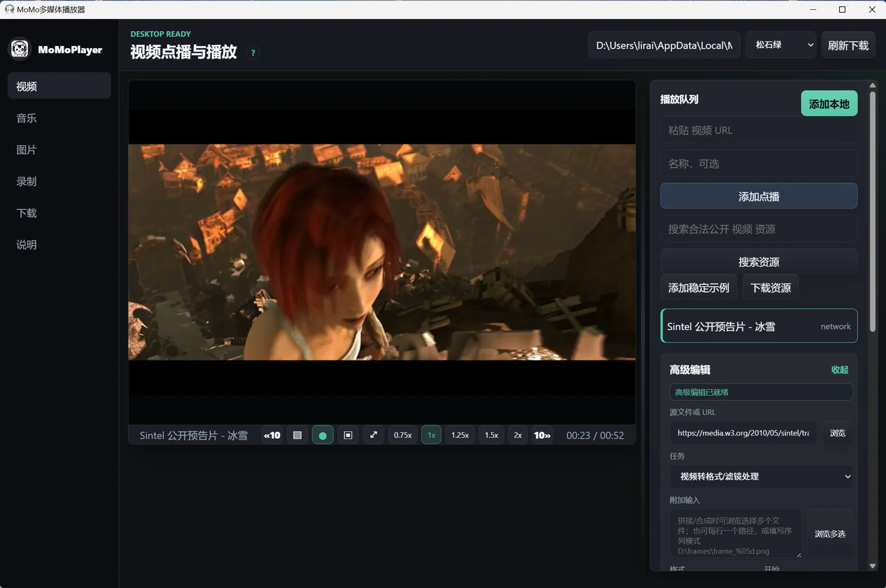Screen dimensions: 886x588
Task: Set playback speed to 0.75x
Action: [x=403, y=435]
